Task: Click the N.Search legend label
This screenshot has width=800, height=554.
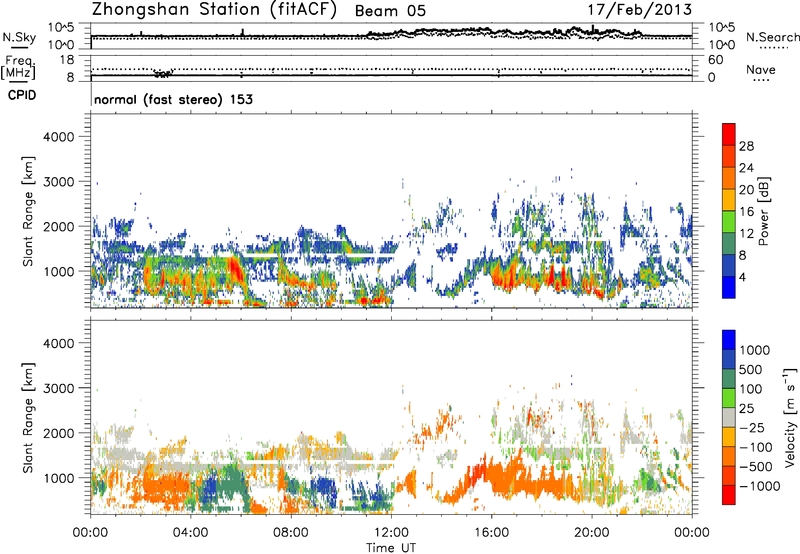Action: point(772,37)
